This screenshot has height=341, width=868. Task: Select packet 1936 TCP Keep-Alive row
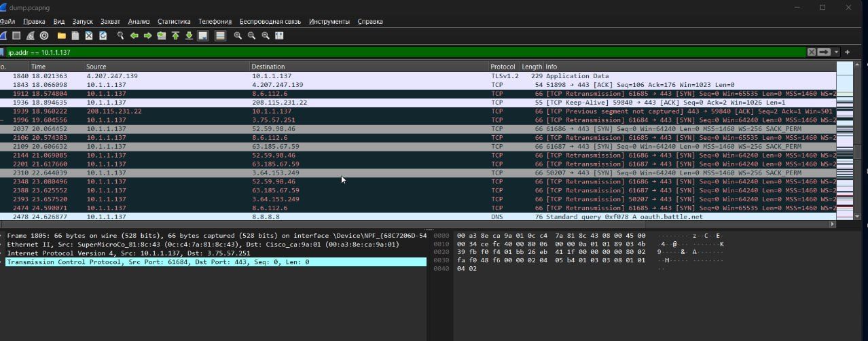(x=418, y=103)
